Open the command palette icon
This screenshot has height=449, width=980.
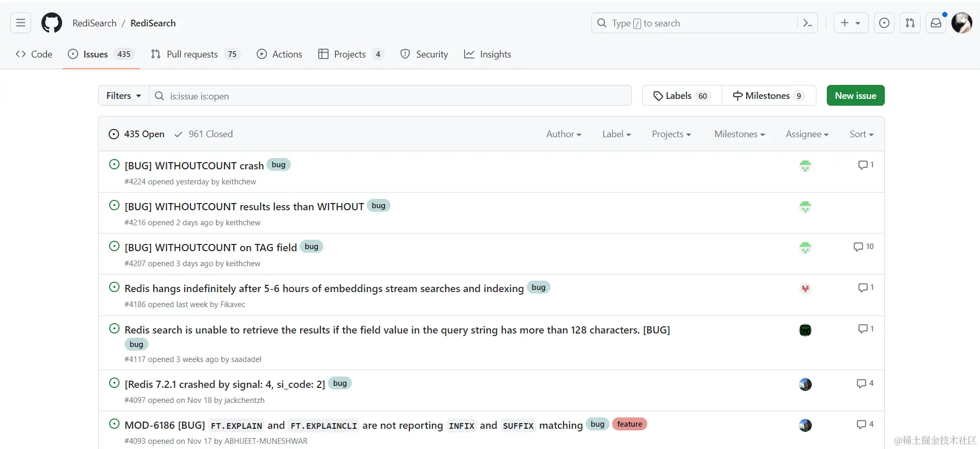coord(807,23)
